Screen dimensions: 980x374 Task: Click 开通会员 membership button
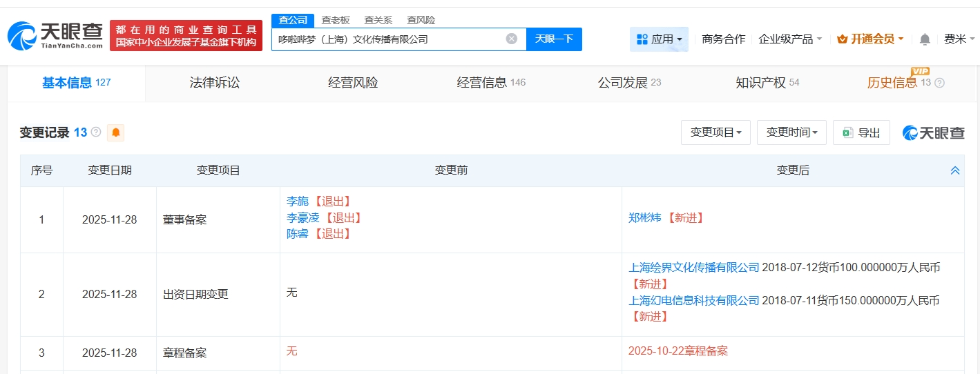point(869,39)
